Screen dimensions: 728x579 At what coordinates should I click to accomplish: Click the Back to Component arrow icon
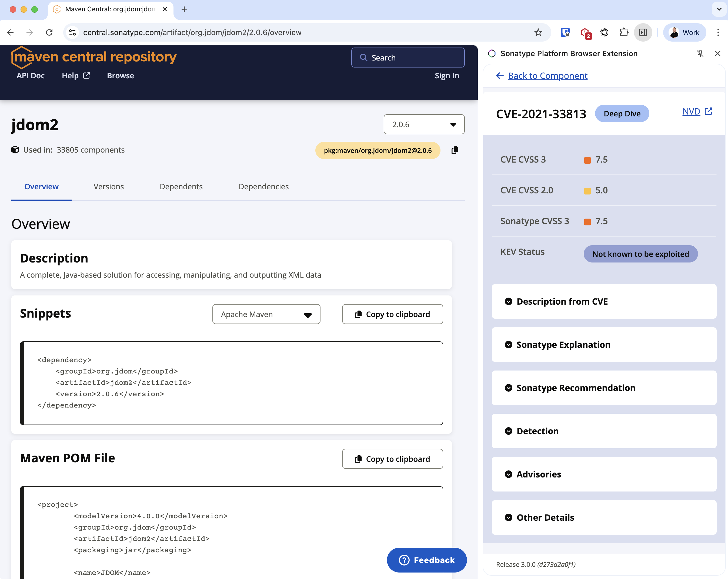[x=500, y=76]
